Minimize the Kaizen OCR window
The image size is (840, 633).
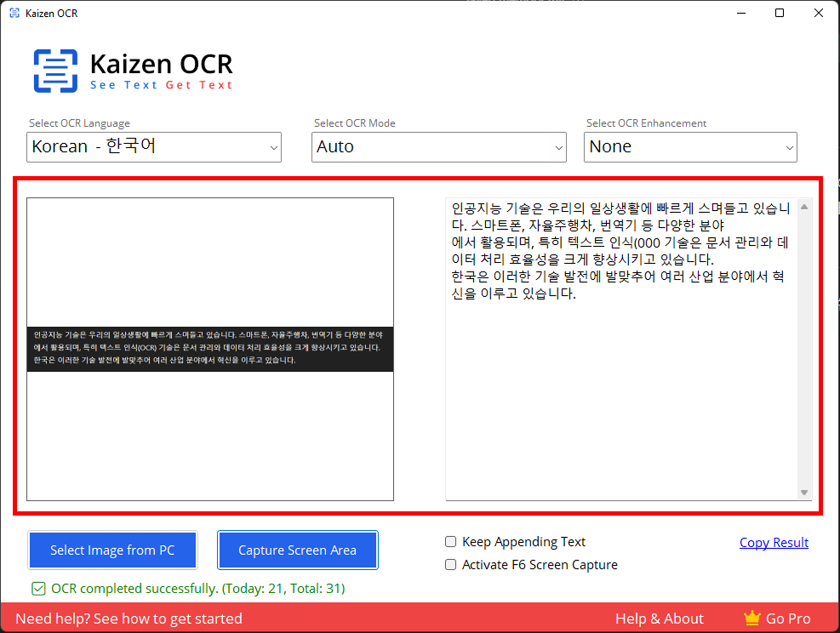point(740,14)
